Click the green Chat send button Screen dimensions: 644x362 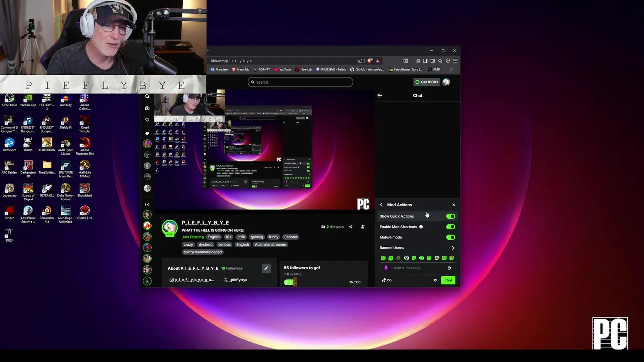(x=448, y=280)
